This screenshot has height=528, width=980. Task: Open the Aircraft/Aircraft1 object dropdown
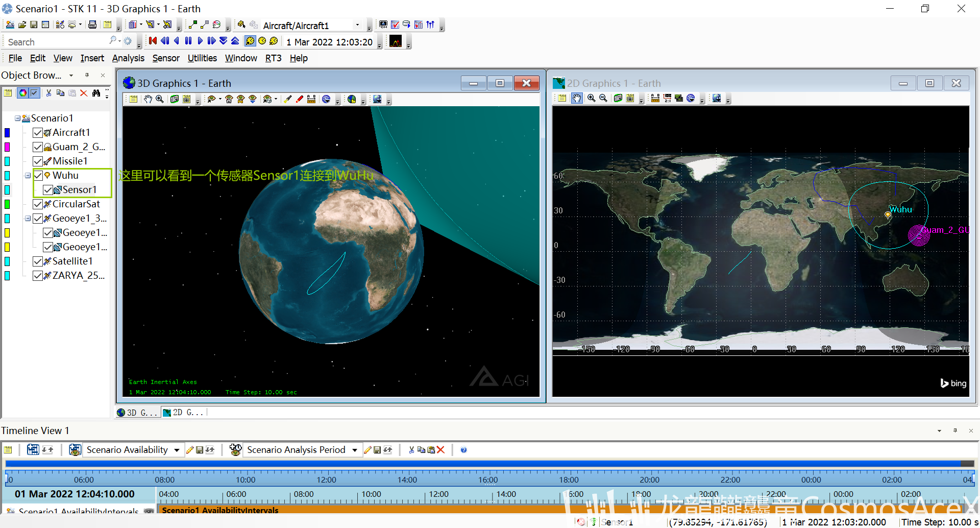(x=357, y=25)
